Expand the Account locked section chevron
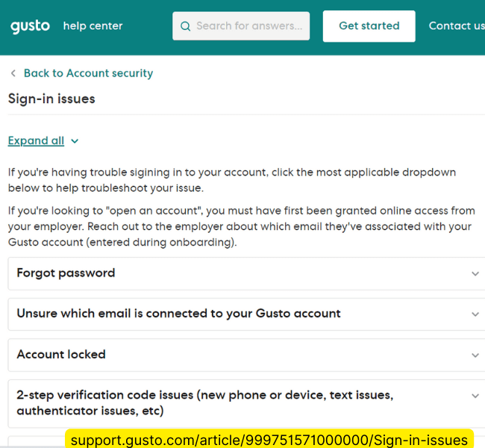 point(475,355)
